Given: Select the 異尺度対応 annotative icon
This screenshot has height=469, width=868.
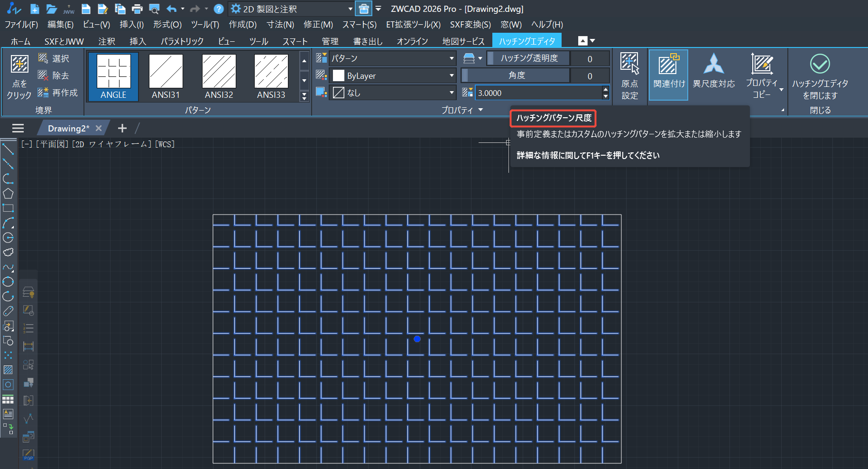Looking at the screenshot, I should point(713,65).
